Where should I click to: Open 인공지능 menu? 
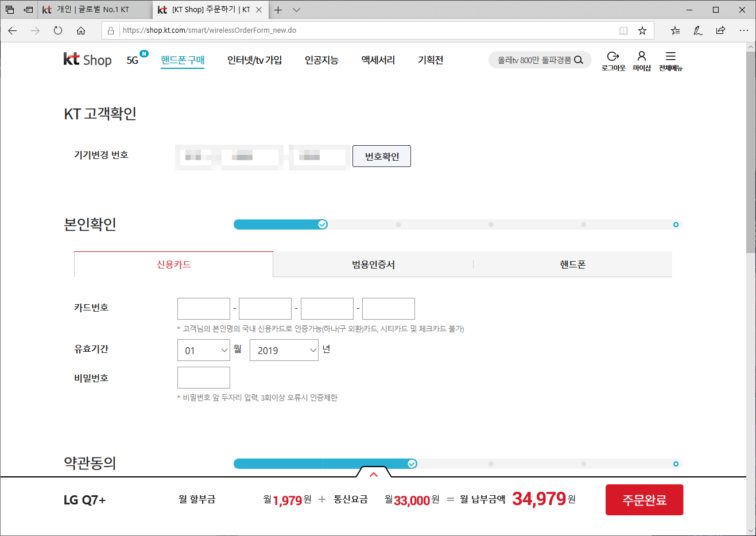coord(321,60)
